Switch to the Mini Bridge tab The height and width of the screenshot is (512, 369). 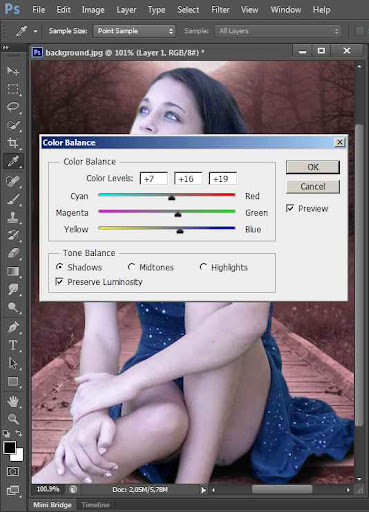[x=52, y=505]
